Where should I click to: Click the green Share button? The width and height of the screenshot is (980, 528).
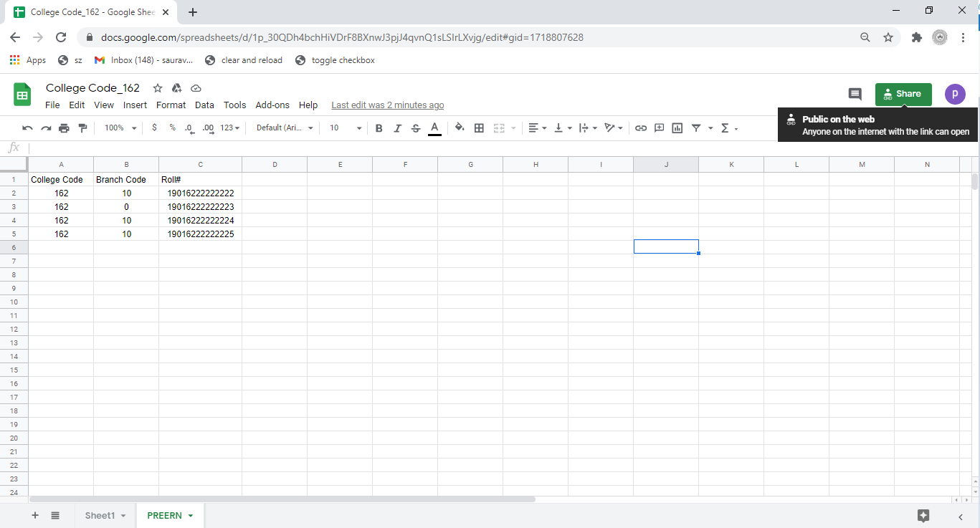pyautogui.click(x=903, y=94)
